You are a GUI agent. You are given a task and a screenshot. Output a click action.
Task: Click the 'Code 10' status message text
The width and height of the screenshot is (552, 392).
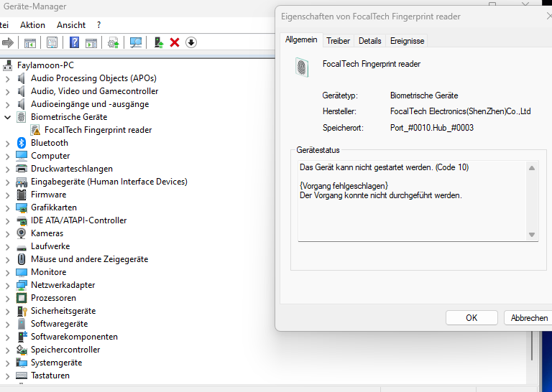click(x=384, y=167)
